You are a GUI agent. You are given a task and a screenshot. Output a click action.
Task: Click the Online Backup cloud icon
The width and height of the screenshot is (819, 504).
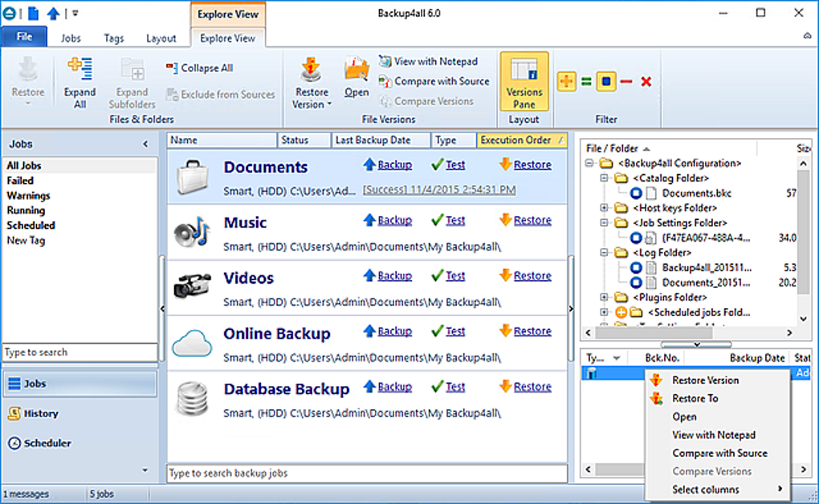pos(192,343)
